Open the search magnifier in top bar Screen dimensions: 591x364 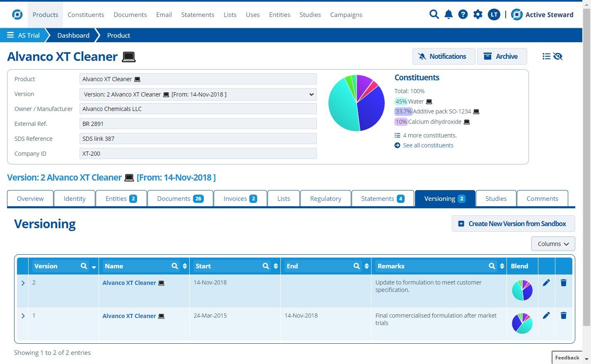tap(434, 14)
